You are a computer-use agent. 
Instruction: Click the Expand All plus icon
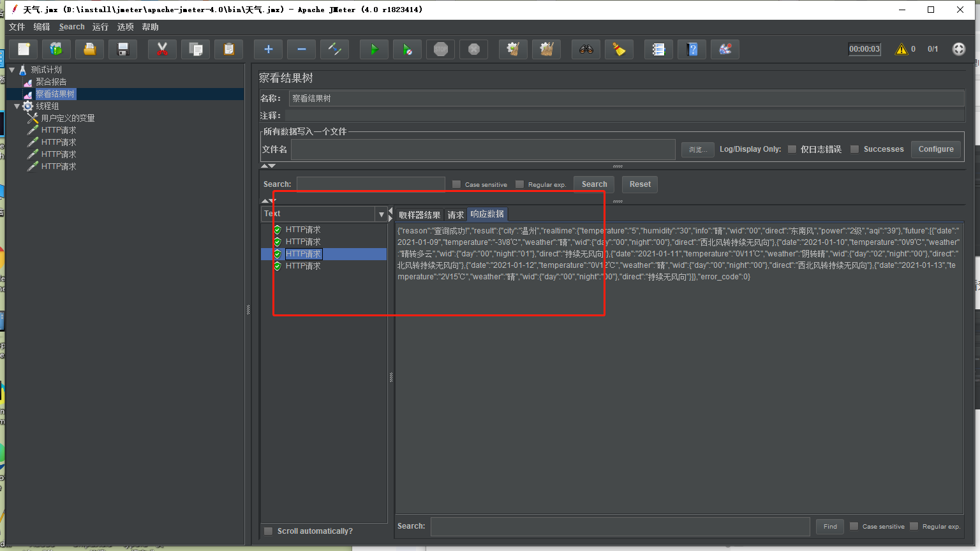tap(269, 49)
